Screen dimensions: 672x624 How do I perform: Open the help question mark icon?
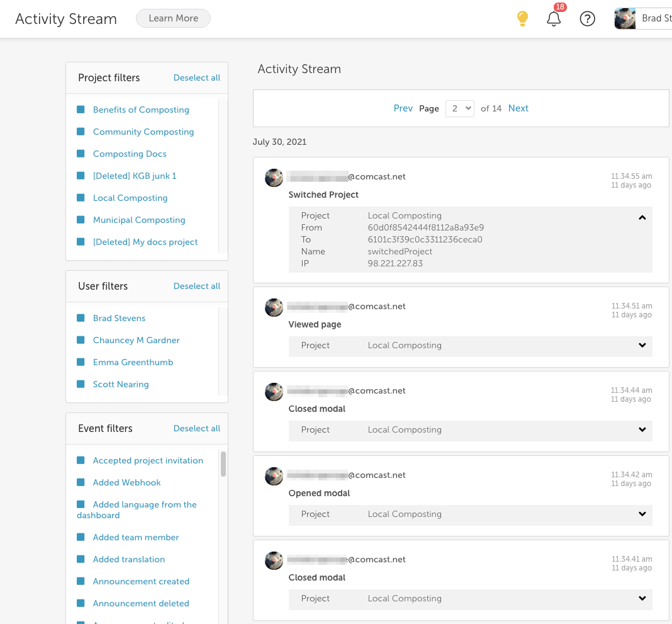click(587, 19)
